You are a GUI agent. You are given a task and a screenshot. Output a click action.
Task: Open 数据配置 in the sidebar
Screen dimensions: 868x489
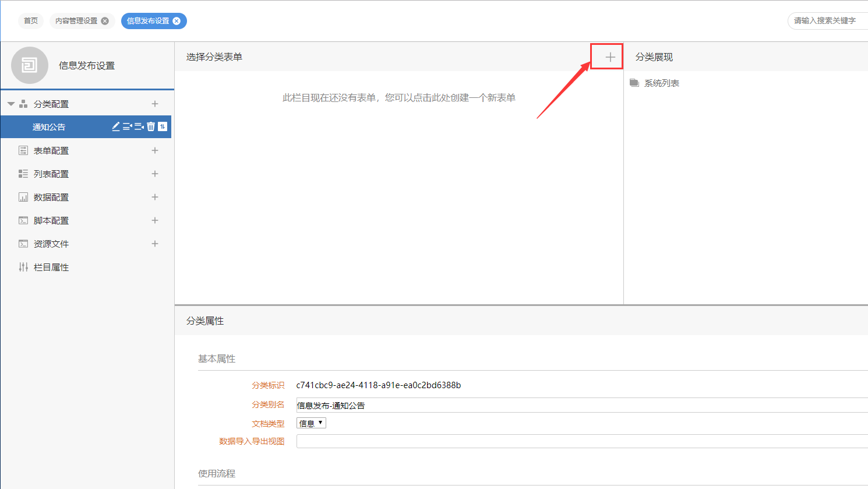tap(51, 197)
